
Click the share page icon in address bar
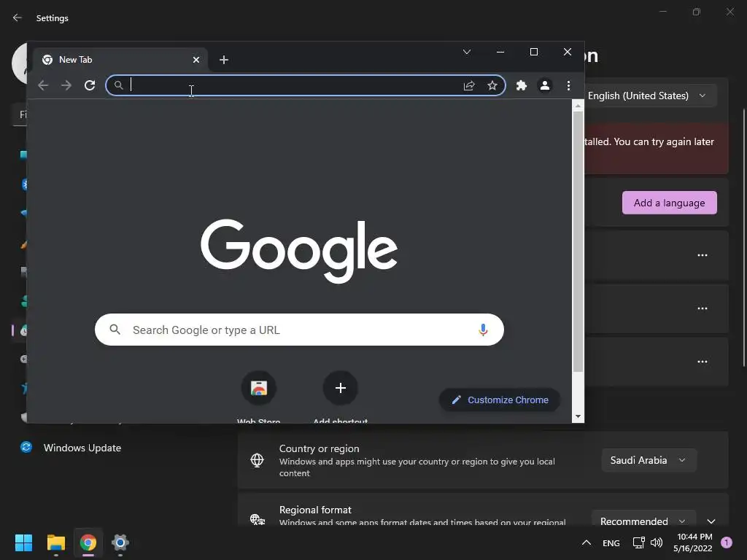(x=469, y=85)
